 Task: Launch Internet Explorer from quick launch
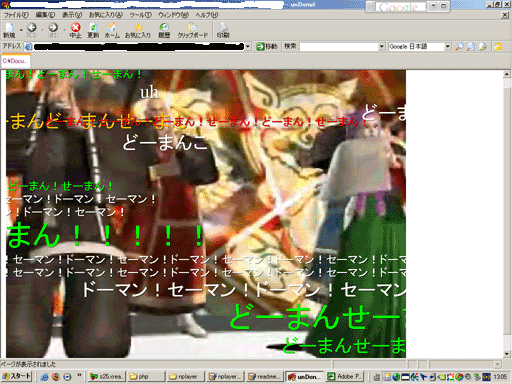(x=44, y=377)
